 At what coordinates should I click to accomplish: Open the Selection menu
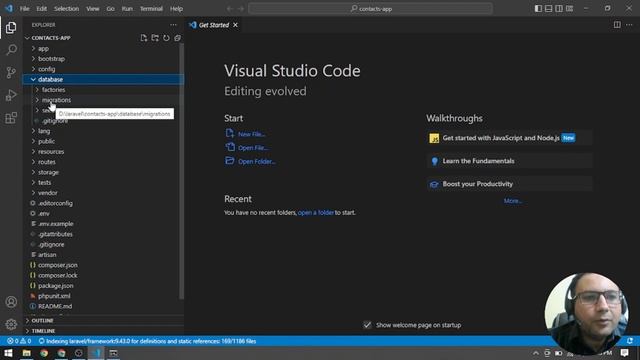coord(67,9)
